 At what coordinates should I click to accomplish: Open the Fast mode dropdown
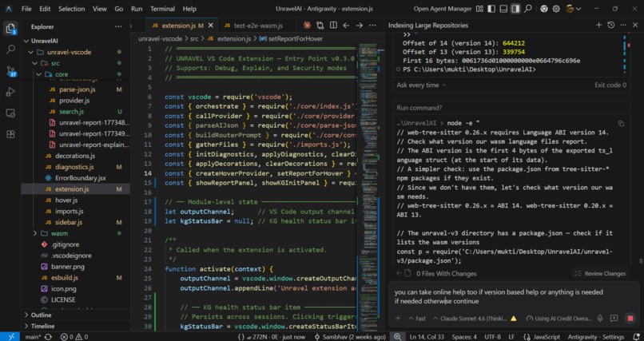coord(417,319)
